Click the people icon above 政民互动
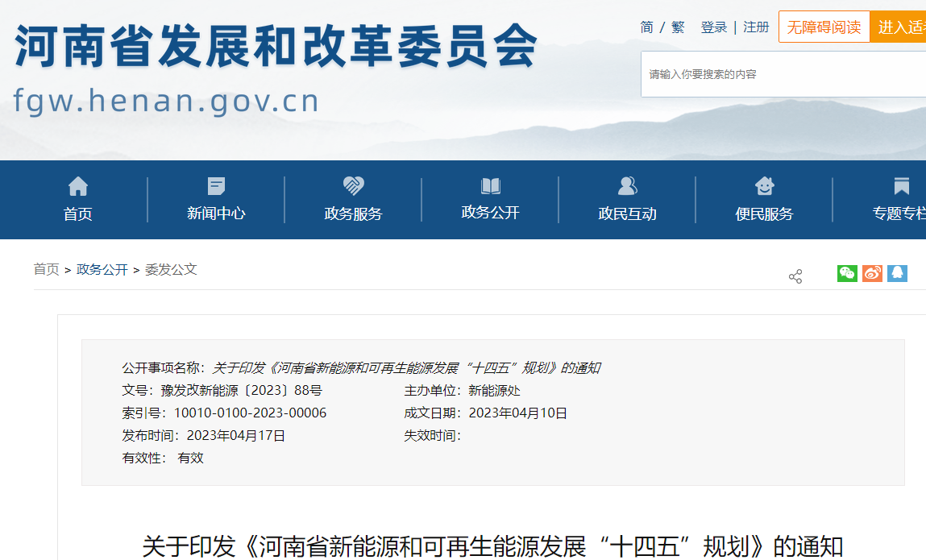The height and width of the screenshot is (560, 926). click(627, 186)
